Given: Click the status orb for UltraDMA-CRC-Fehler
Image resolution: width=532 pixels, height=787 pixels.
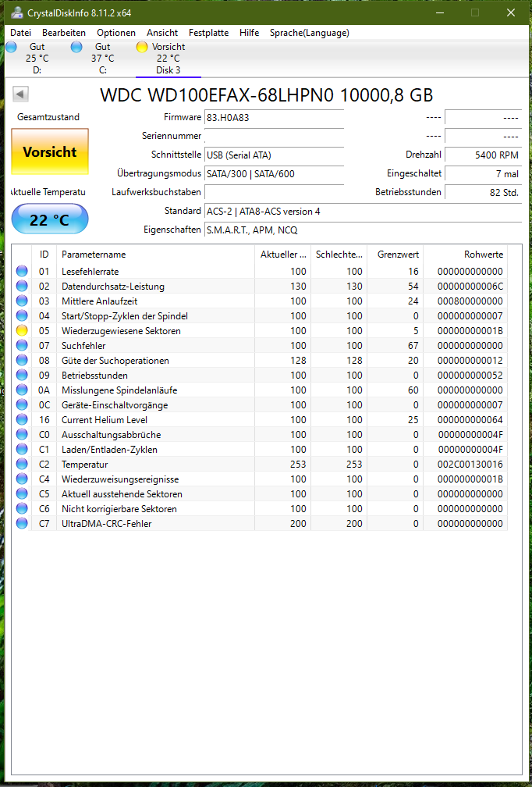Looking at the screenshot, I should coord(22,523).
